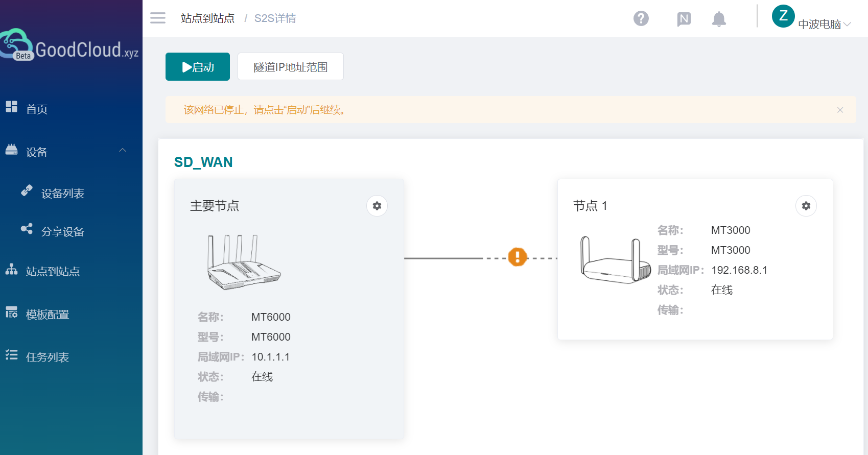Open the help question mark icon

(x=641, y=19)
